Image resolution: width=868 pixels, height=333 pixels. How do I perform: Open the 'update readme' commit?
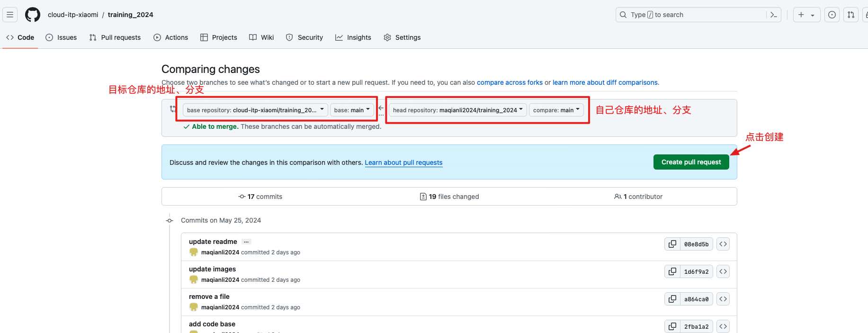click(x=213, y=242)
